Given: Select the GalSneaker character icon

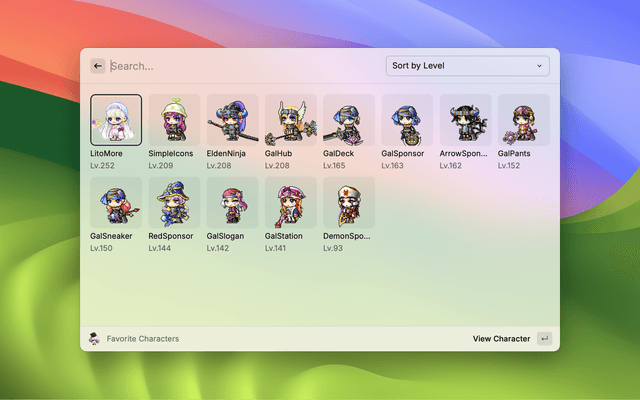Looking at the screenshot, I should pos(116,204).
